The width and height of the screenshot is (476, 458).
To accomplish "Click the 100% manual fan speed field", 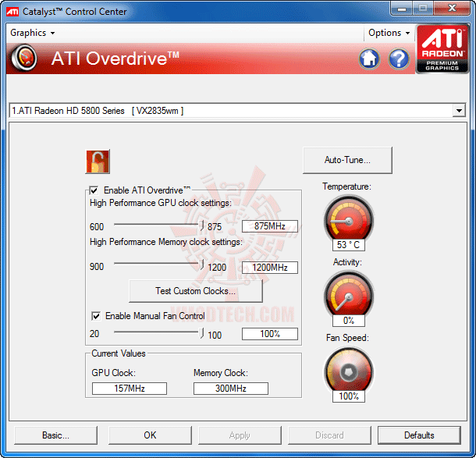I will [270, 334].
